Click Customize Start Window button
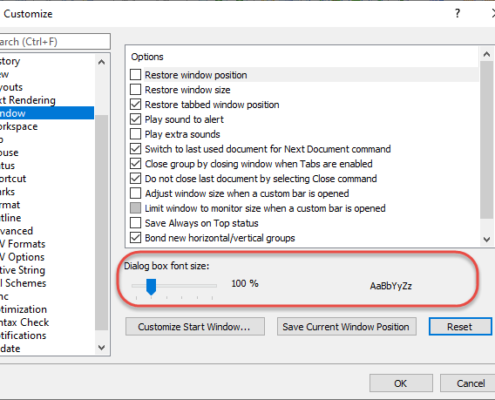 (x=195, y=327)
